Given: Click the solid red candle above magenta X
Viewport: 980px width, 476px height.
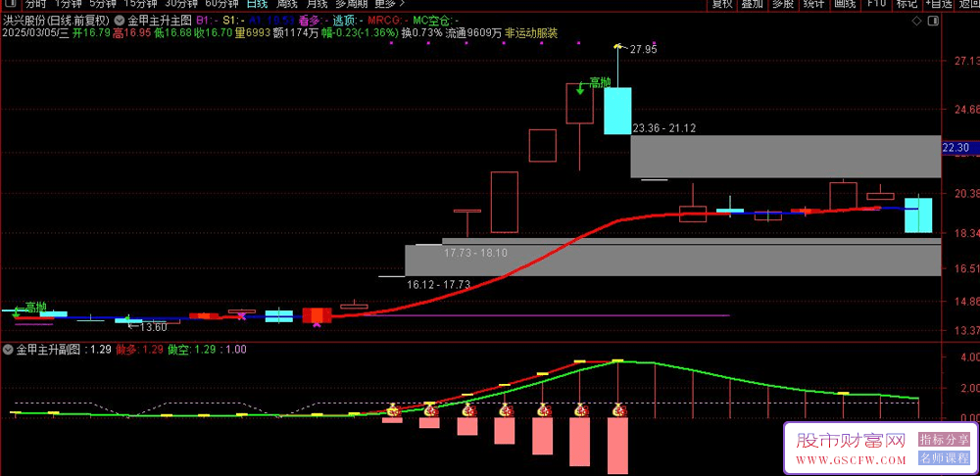Looking at the screenshot, I should point(317,314).
